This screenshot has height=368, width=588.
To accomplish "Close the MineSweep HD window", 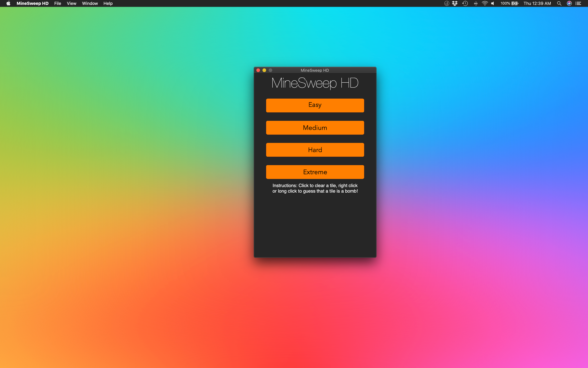I will pyautogui.click(x=258, y=70).
